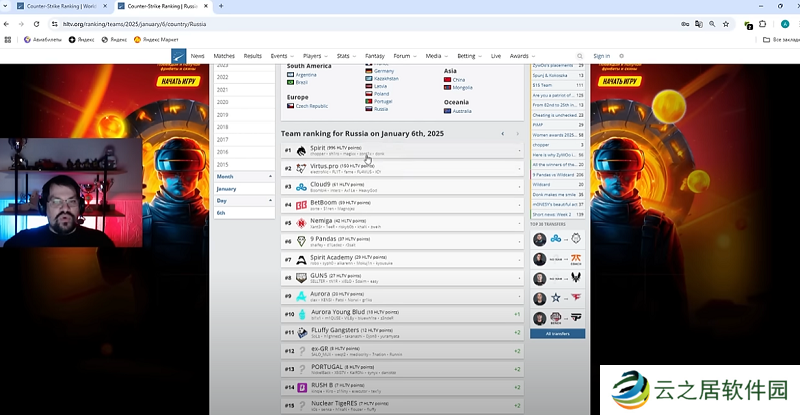Go to the Matches menu item
The height and width of the screenshot is (415, 800).
pos(224,56)
